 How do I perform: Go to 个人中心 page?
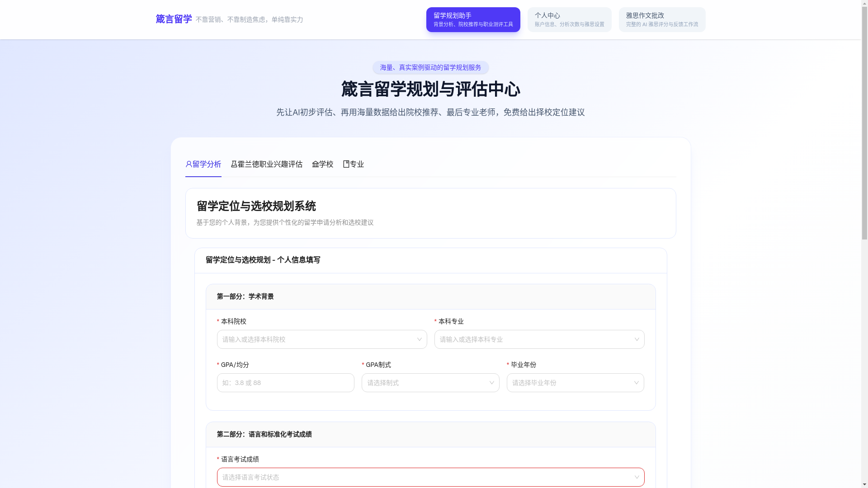(x=569, y=19)
